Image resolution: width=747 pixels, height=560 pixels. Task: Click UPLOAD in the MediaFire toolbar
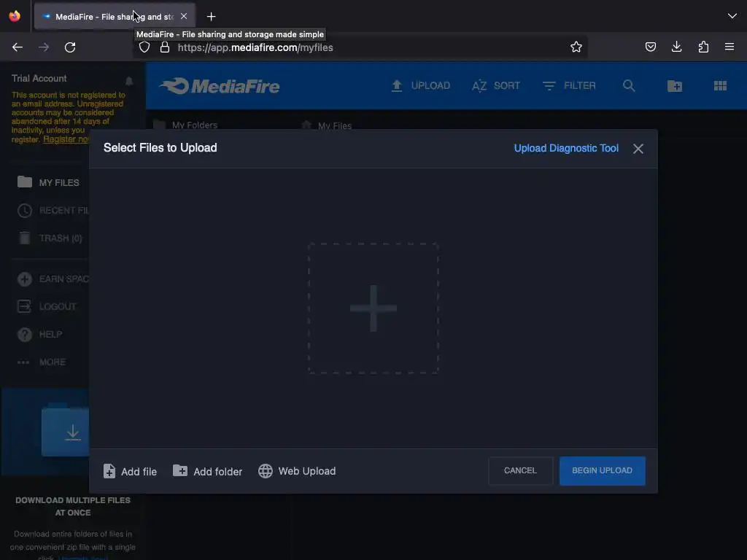point(421,86)
